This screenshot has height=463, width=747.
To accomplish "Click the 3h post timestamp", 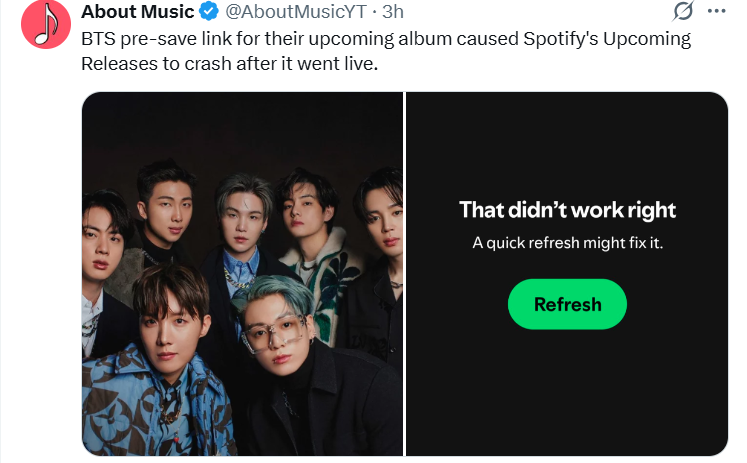I will pyautogui.click(x=393, y=12).
